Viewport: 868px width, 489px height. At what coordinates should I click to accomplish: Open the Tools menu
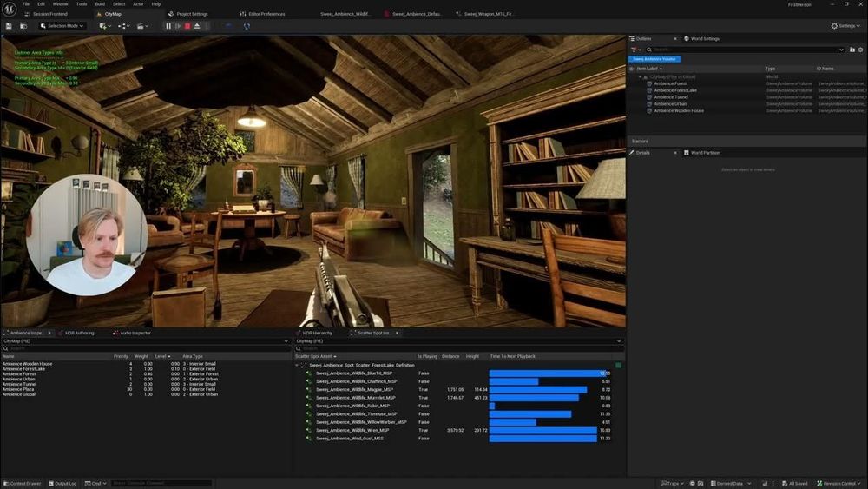pos(82,3)
